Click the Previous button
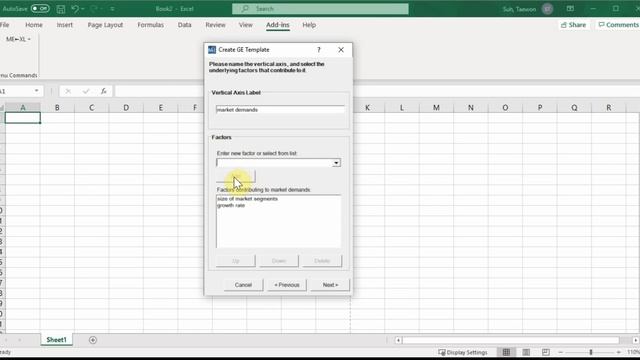Image resolution: width=640 pixels, height=360 pixels. (x=287, y=285)
